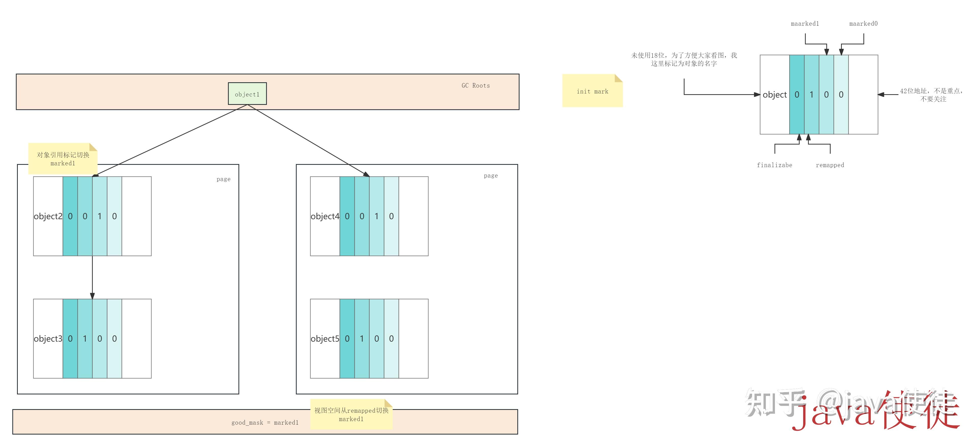This screenshot has height=447, width=980.
Task: Select the object4 name cell
Action: (x=325, y=216)
